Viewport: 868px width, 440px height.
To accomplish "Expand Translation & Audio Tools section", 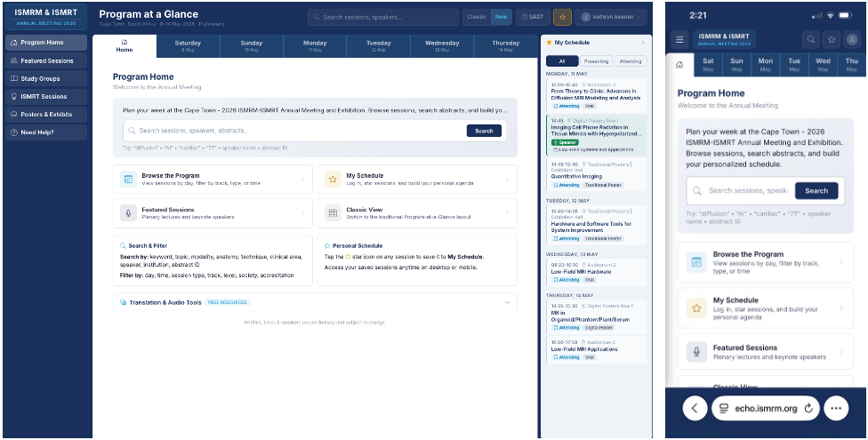I will pyautogui.click(x=509, y=302).
